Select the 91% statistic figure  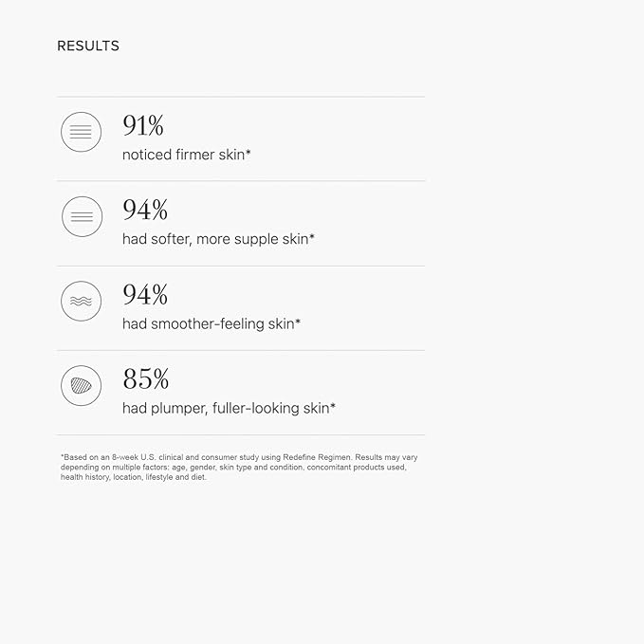click(x=143, y=125)
